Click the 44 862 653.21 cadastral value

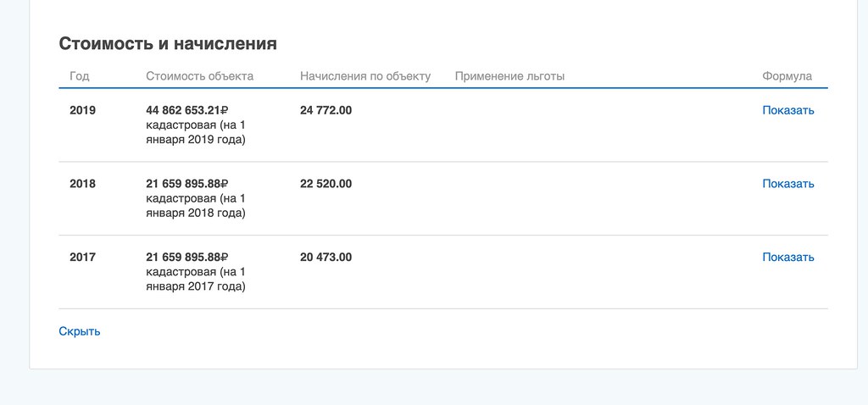[x=187, y=110]
